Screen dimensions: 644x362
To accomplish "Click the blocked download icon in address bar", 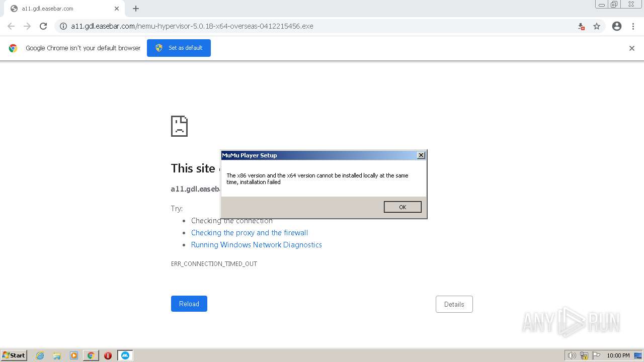I will [581, 26].
